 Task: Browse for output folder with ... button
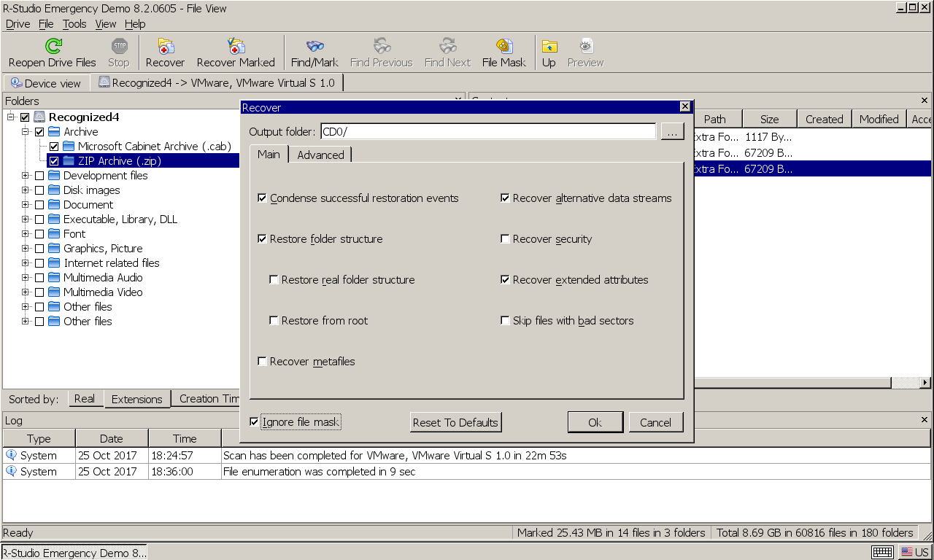(x=672, y=132)
